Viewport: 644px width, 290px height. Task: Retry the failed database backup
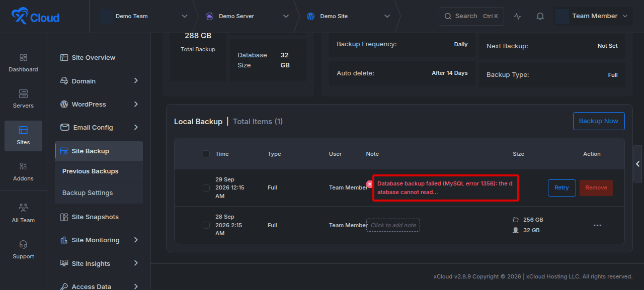click(561, 188)
